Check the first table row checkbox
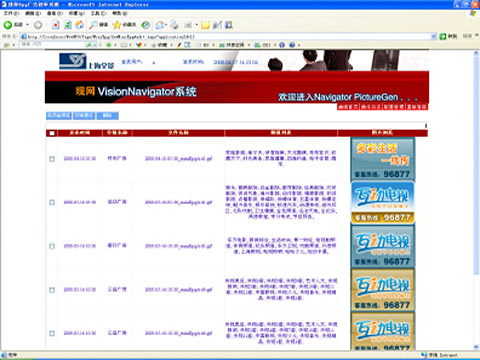The width and height of the screenshot is (480, 360). [x=52, y=159]
